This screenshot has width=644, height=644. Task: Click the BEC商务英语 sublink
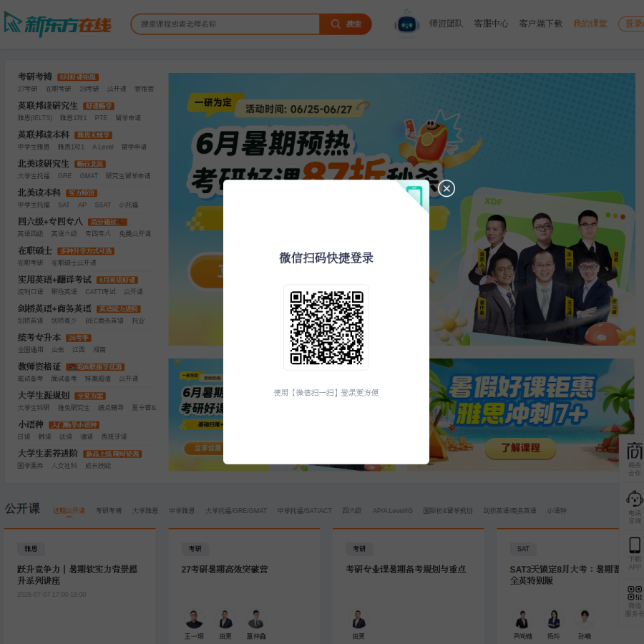click(x=104, y=321)
